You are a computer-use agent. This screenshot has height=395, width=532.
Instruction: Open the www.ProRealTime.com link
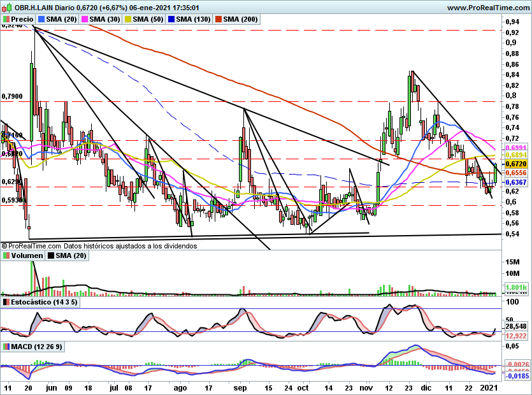pos(487,8)
